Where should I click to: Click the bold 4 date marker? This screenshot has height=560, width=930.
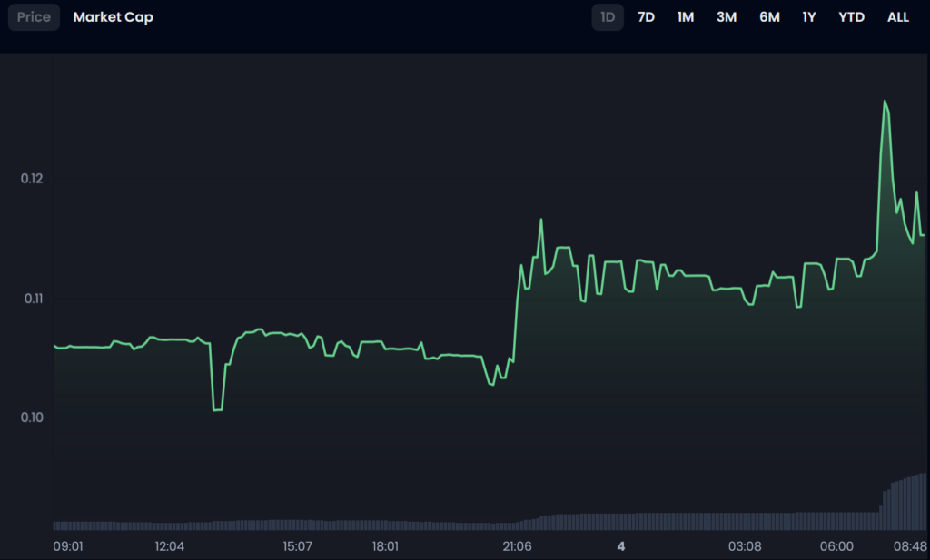(621, 546)
